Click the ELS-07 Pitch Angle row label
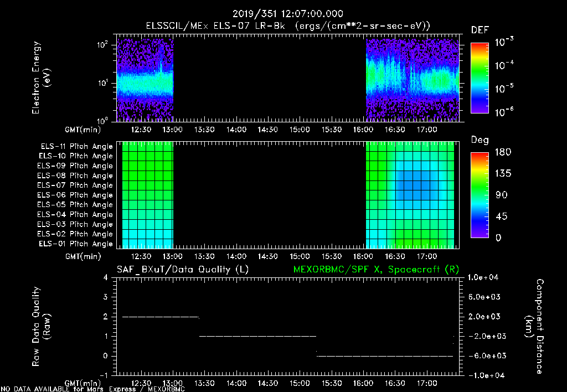 tap(75, 185)
